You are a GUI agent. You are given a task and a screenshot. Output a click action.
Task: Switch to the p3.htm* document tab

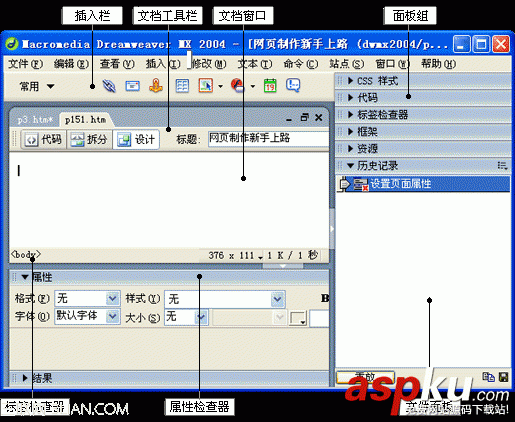(x=35, y=120)
